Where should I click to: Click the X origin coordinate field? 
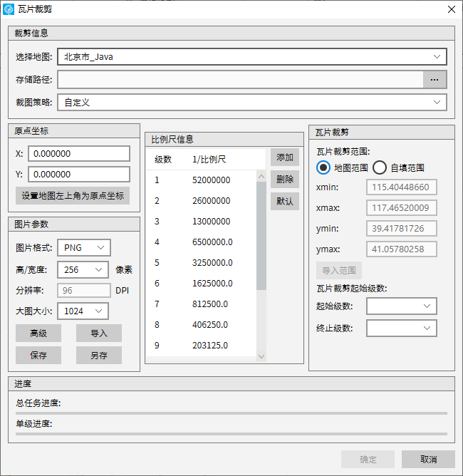(78, 153)
